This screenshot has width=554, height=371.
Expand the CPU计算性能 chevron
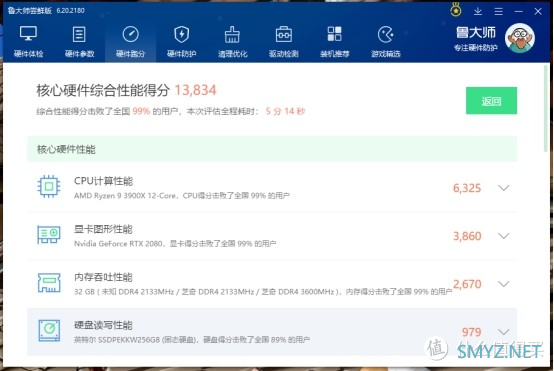(x=503, y=188)
